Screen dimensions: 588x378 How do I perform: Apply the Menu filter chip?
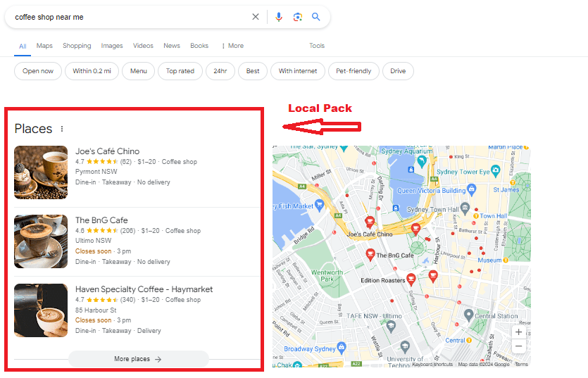point(139,71)
